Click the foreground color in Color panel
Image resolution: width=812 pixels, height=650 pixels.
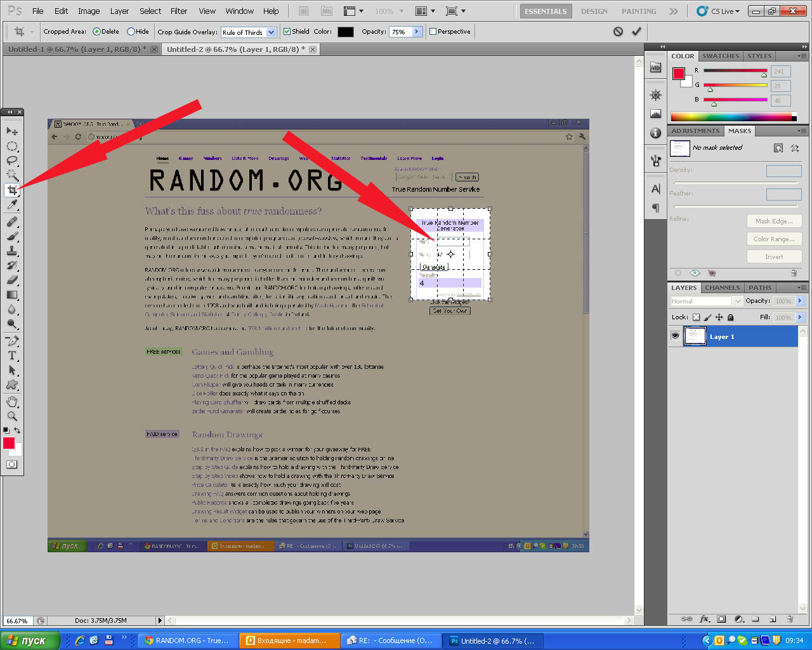tap(679, 73)
